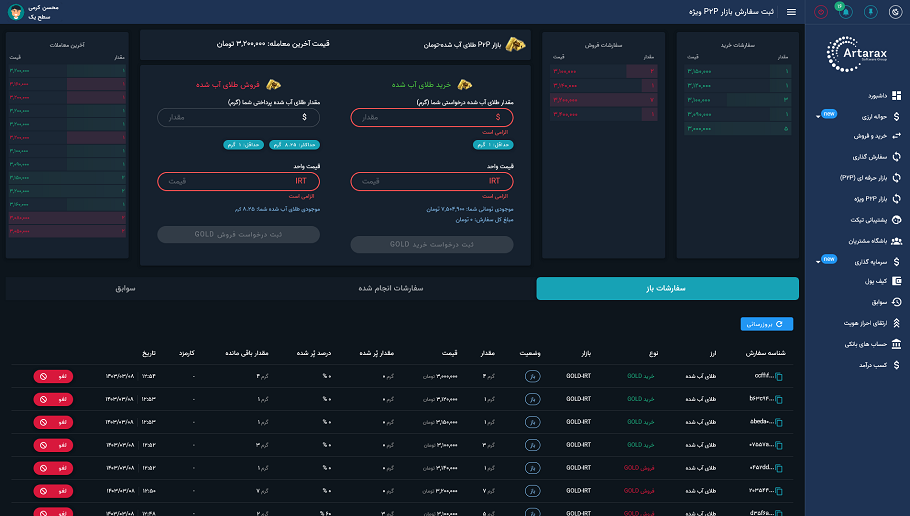
Task: Open history (سوابق) item in sidebar
Action: pos(886,302)
